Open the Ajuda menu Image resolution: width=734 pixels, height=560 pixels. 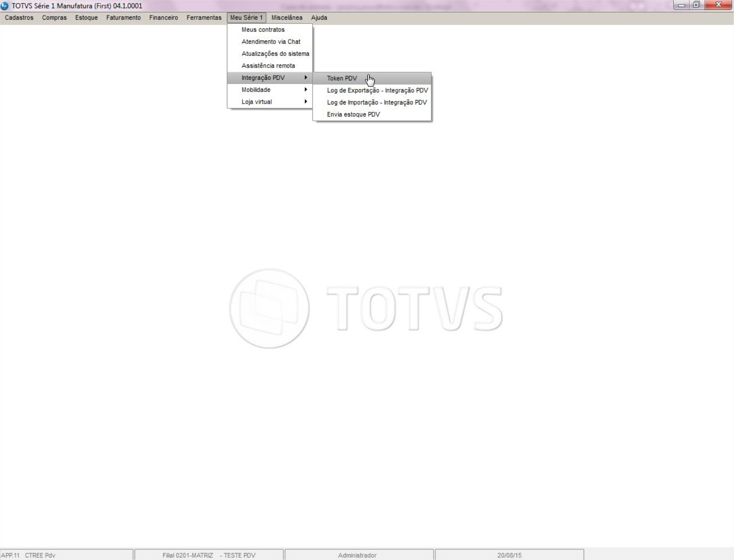click(x=319, y=18)
